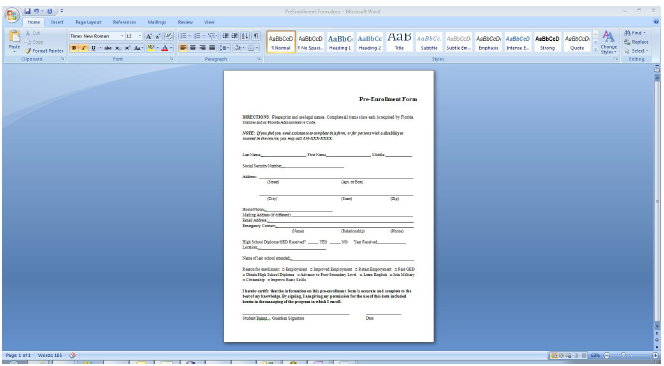Open the Font dialog launcher
664x366 pixels.
172,59
